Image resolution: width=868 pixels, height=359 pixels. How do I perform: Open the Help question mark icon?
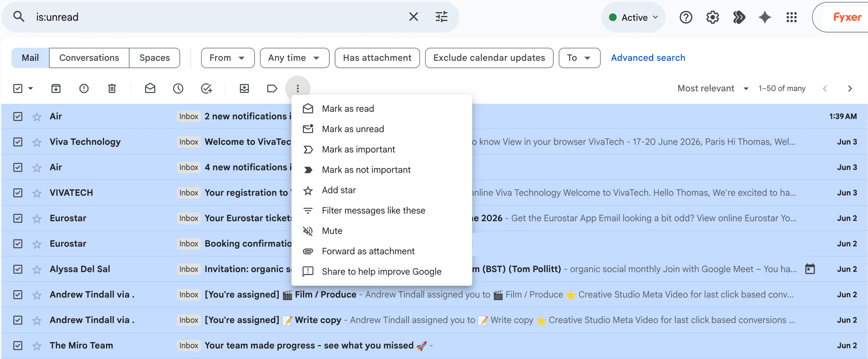tap(686, 17)
